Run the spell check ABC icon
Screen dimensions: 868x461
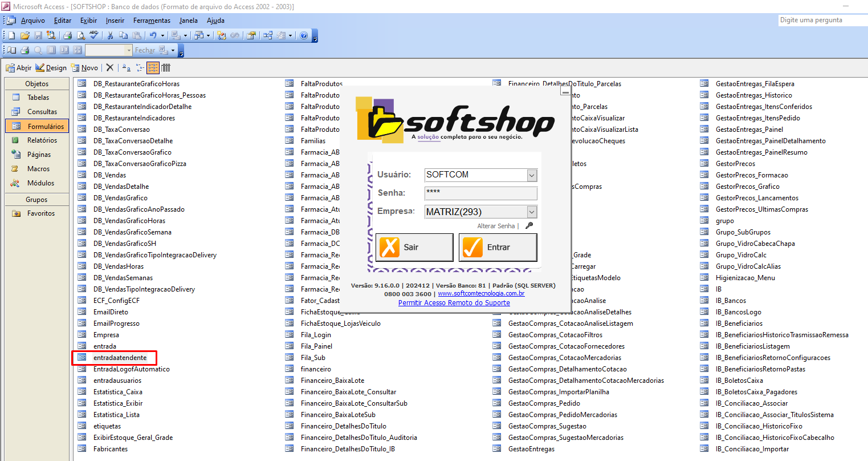[93, 35]
